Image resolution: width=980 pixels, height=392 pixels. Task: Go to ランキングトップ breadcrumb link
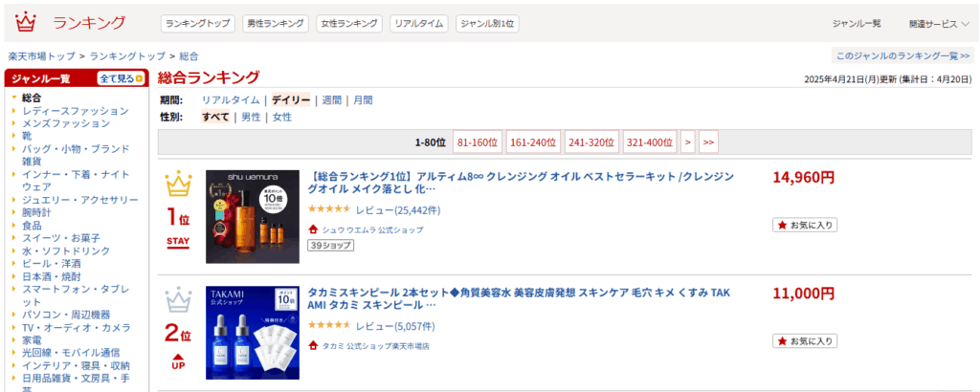pyautogui.click(x=127, y=56)
